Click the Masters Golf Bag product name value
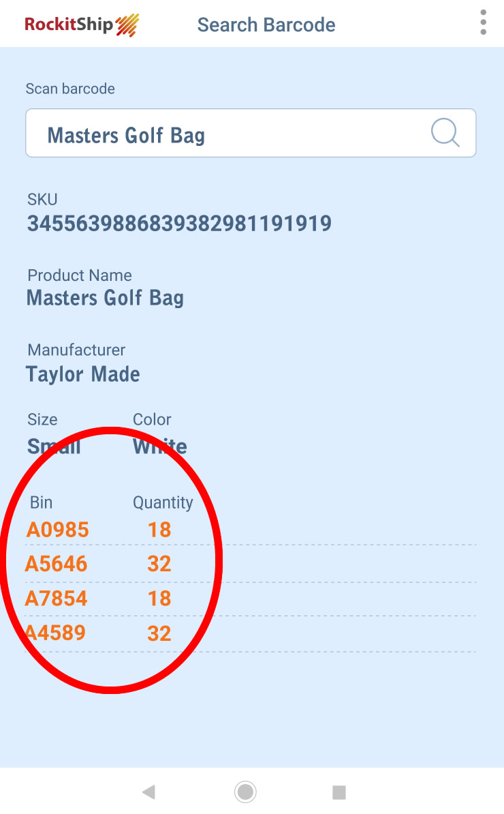Screen dimensions: 504x814 106,298
